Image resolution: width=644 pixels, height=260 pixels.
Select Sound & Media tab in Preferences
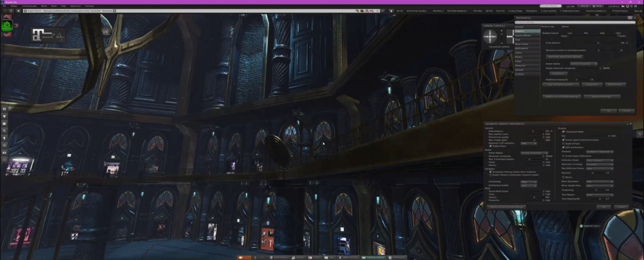coord(527,35)
